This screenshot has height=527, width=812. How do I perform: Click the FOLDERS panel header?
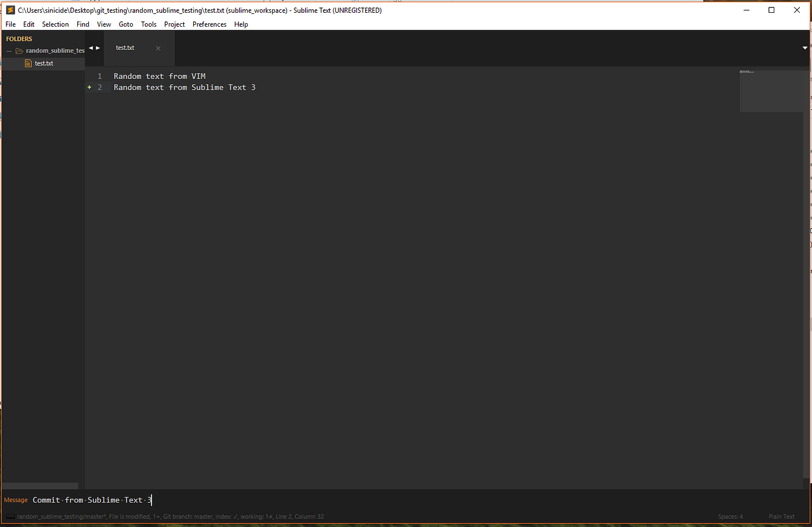pos(19,38)
